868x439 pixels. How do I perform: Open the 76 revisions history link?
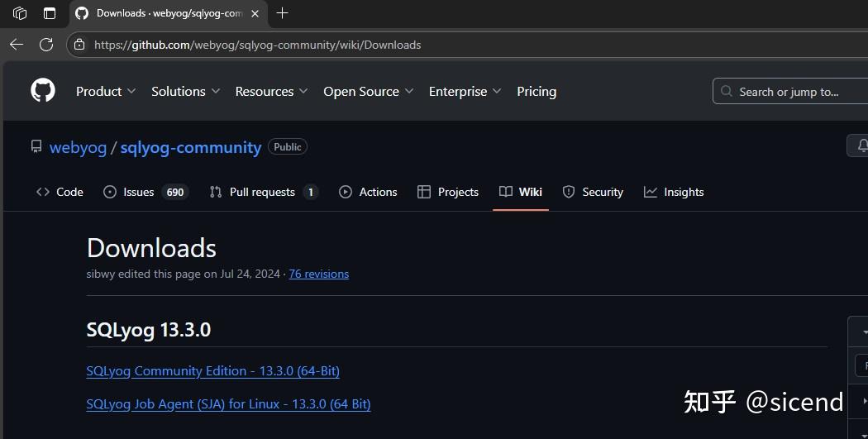coord(318,274)
